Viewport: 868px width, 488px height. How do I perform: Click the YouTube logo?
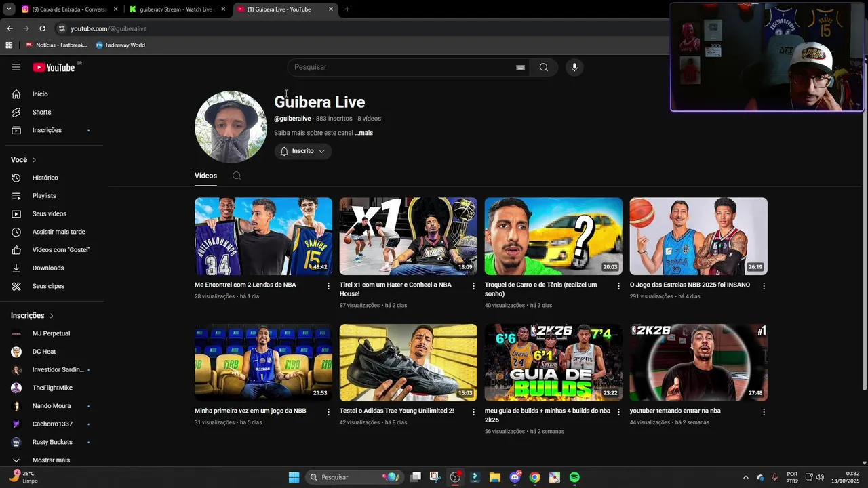54,67
